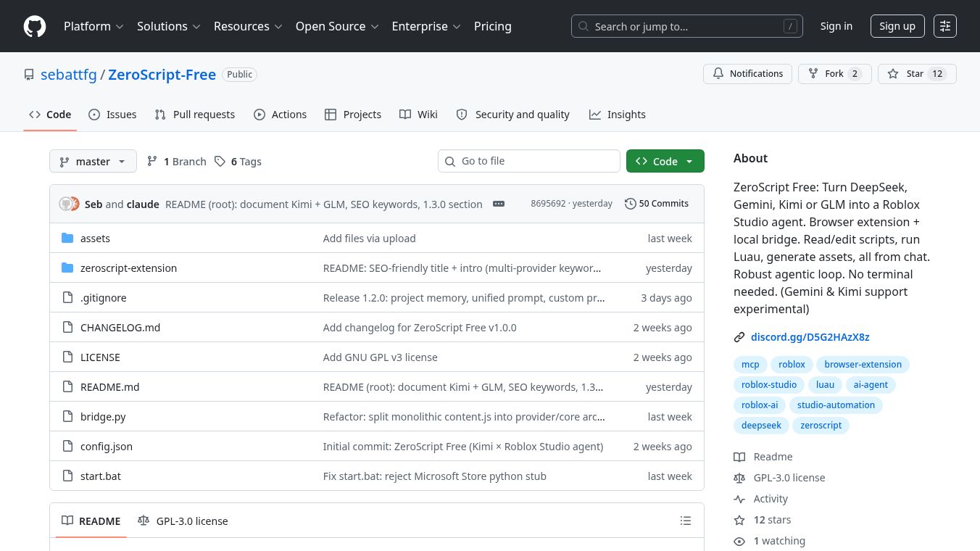The image size is (980, 551).
Task: Click the Go to file search box
Action: point(529,161)
